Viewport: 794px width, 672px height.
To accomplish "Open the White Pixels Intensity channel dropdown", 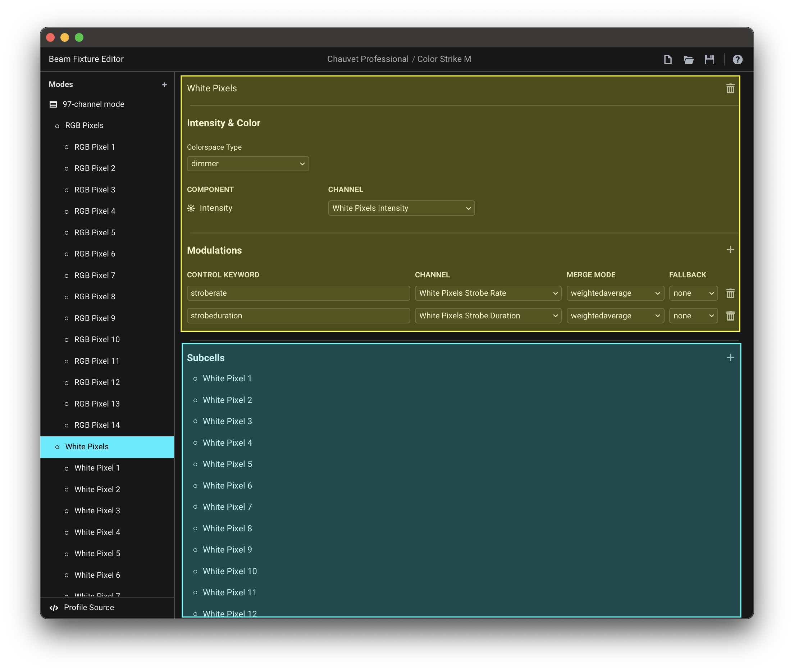I will 401,208.
